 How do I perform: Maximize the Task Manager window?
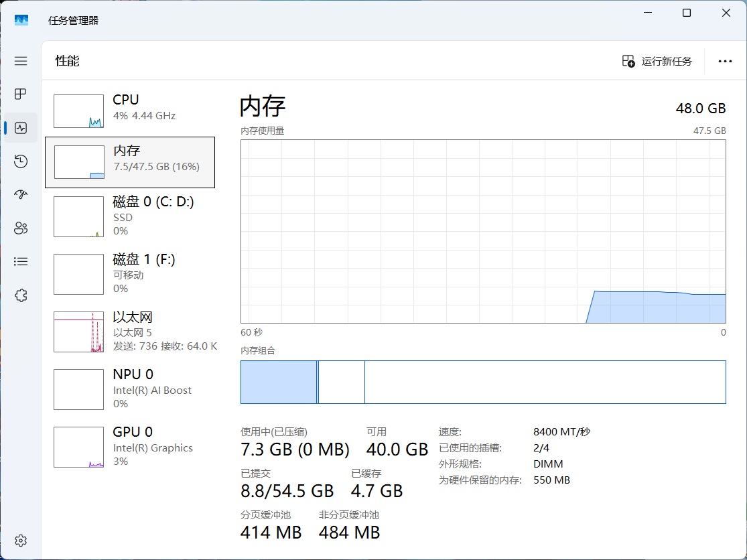(687, 13)
